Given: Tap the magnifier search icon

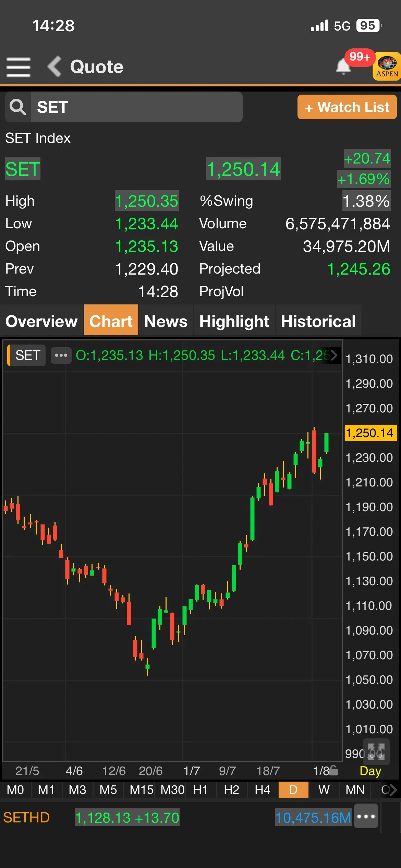Looking at the screenshot, I should (18, 107).
